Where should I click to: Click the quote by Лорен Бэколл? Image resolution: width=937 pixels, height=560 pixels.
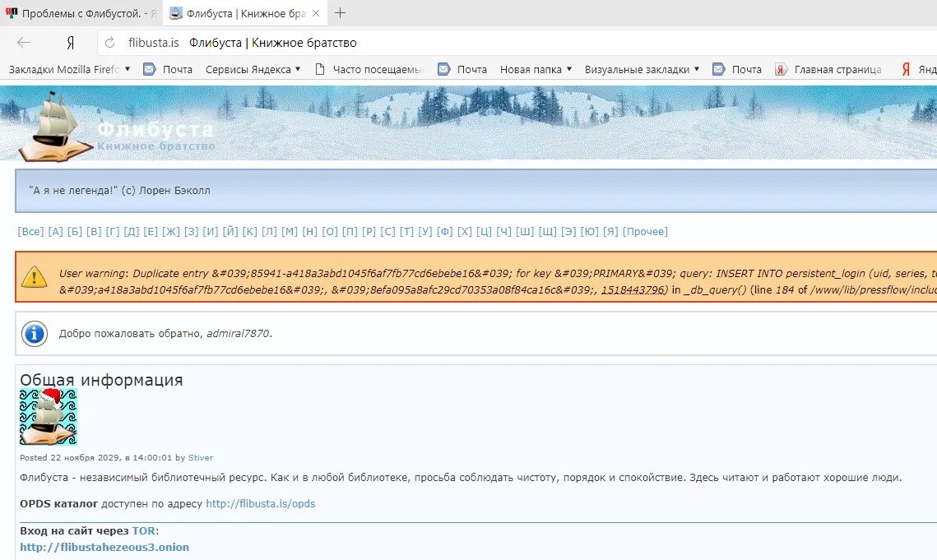pos(119,190)
